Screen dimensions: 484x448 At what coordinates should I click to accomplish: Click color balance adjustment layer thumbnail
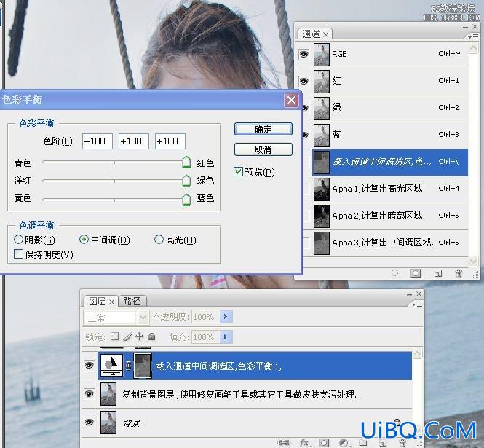pyautogui.click(x=112, y=366)
